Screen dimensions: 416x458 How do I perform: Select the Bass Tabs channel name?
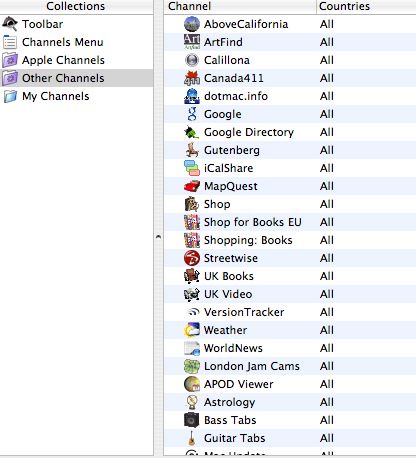(230, 420)
